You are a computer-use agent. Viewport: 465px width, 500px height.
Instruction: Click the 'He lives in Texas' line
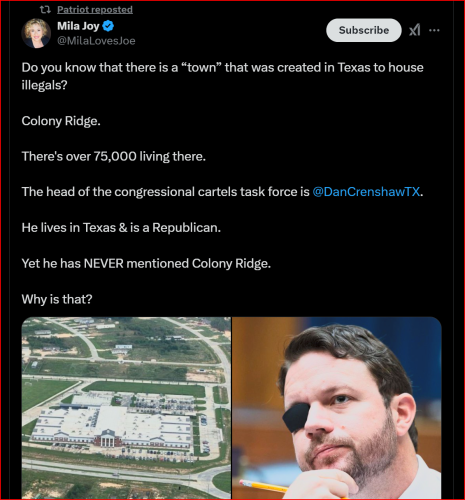tap(121, 228)
